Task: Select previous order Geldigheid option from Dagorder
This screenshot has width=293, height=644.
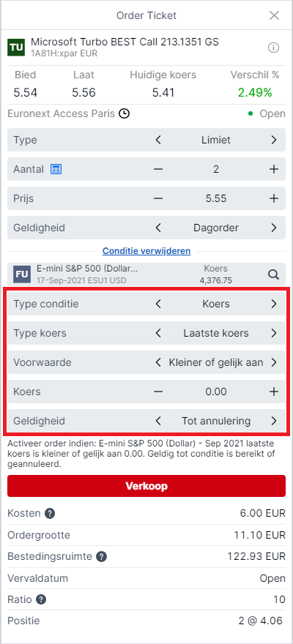Action: tap(158, 228)
